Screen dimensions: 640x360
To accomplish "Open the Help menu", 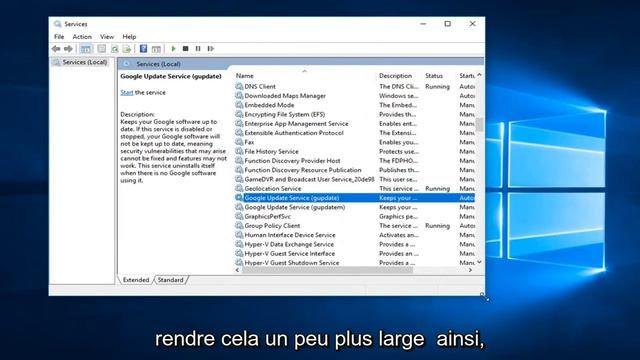I will (x=129, y=37).
